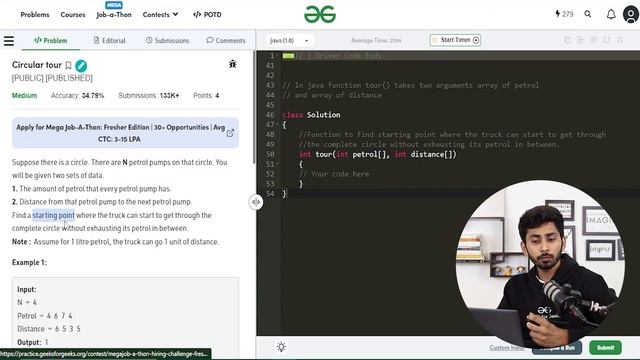Viewport: 640px width, 360px height.
Task: Click 'Average Time: 20m' label
Action: point(376,40)
